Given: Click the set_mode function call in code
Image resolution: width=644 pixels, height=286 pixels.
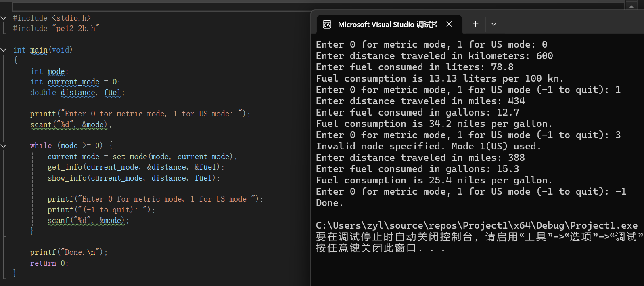Looking at the screenshot, I should tap(130, 156).
